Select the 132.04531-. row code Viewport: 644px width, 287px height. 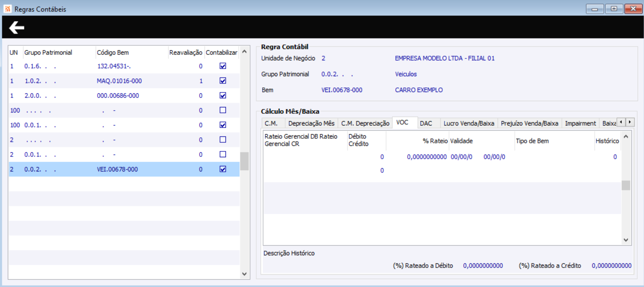(115, 66)
